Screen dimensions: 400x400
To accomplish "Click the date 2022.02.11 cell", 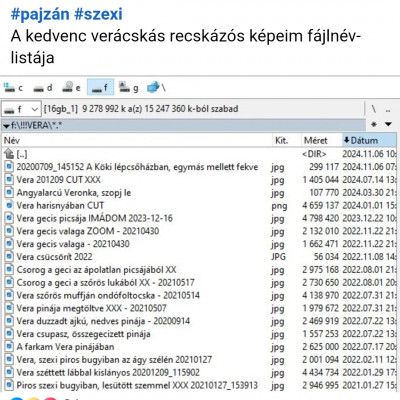I will tap(369, 359).
